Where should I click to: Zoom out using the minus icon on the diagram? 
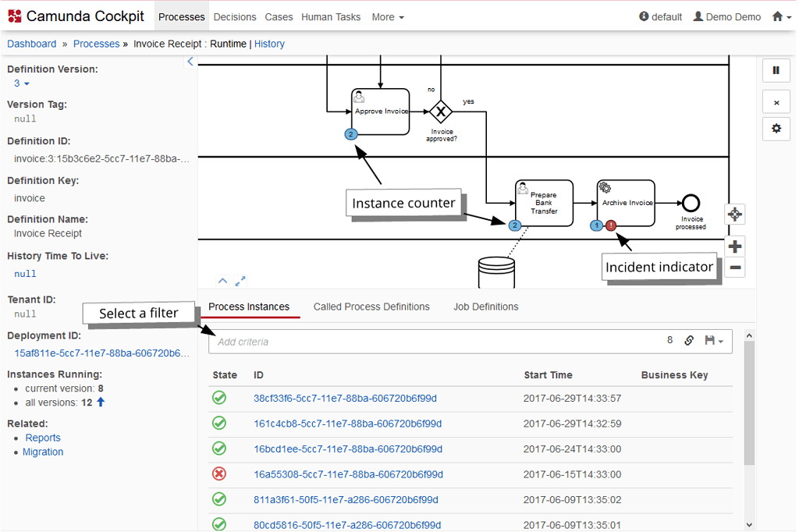coord(734,268)
